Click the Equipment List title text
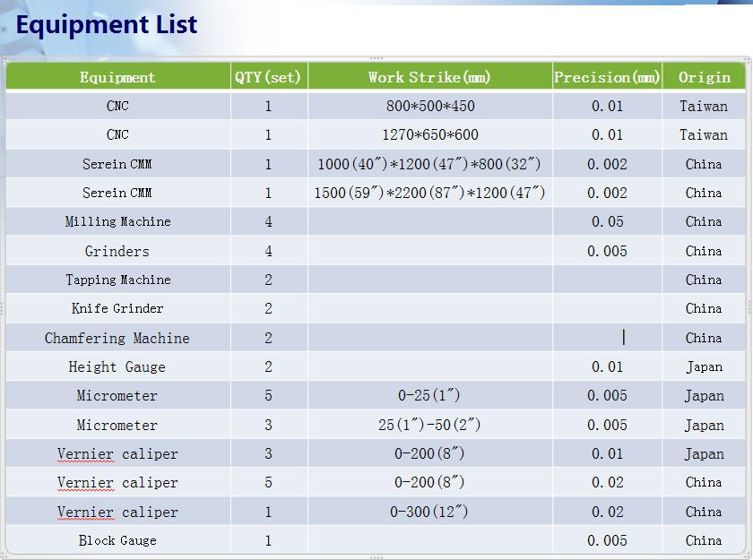753x560 pixels. pyautogui.click(x=107, y=24)
